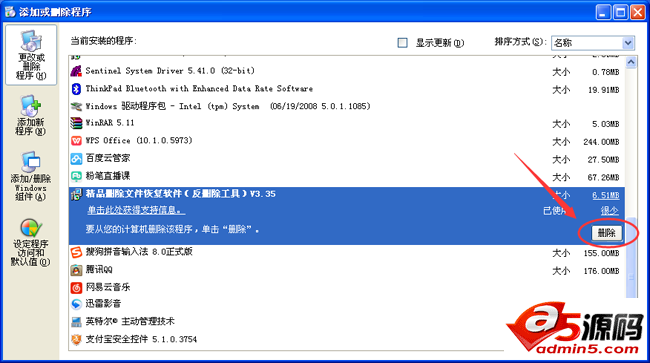Select Sentinel System Driver 5.41.0 row
The image size is (650, 363).
[347, 71]
